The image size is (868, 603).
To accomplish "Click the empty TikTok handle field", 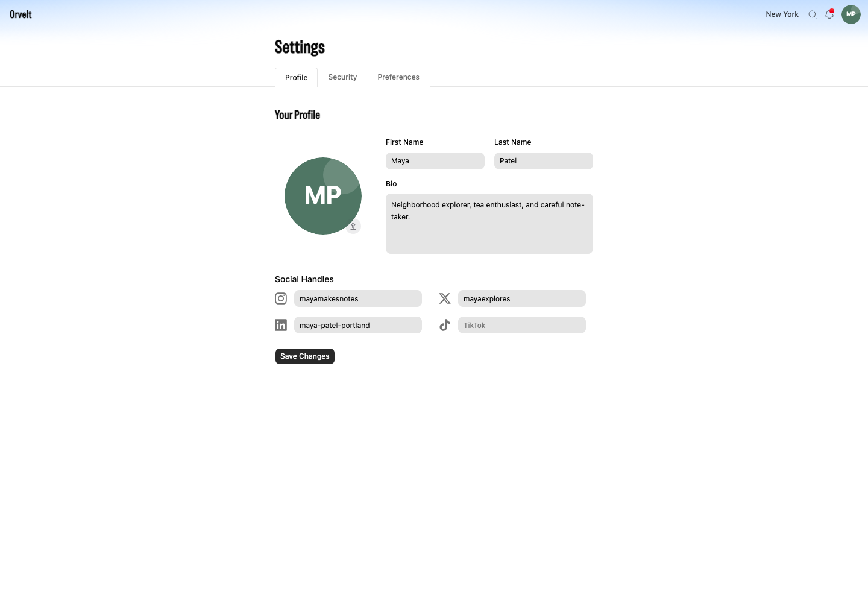I will 522,325.
